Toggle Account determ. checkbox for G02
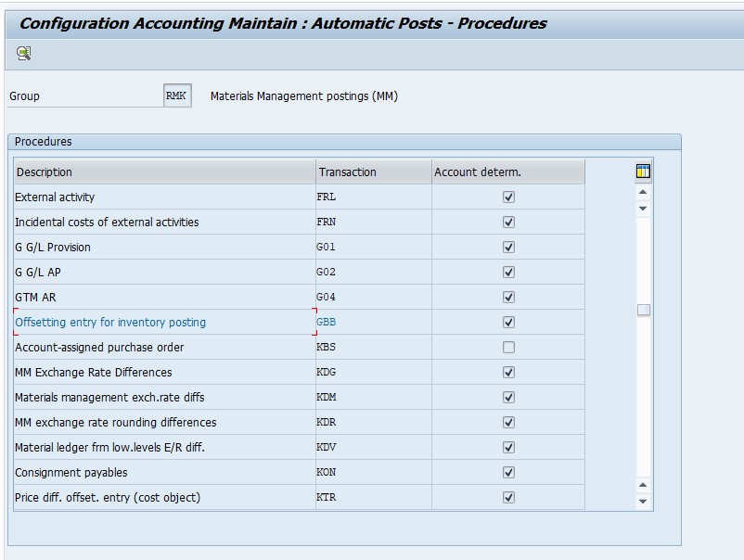This screenshot has height=560, width=744. point(508,273)
